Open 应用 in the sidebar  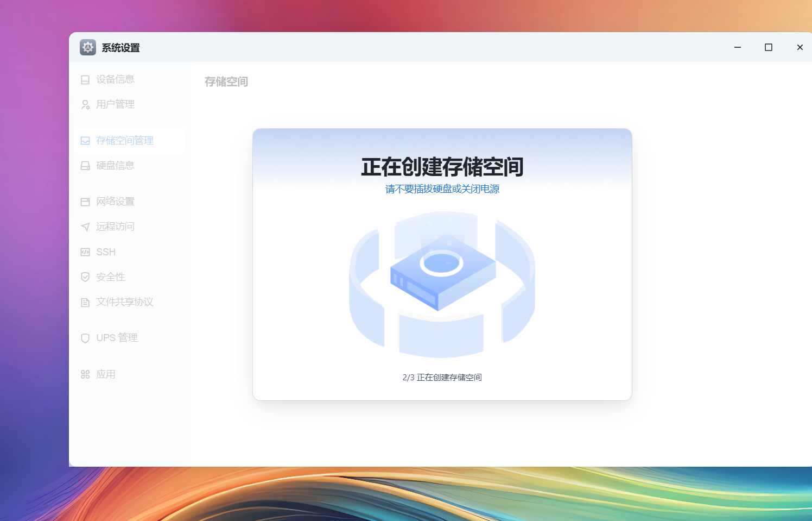pyautogui.click(x=130, y=374)
